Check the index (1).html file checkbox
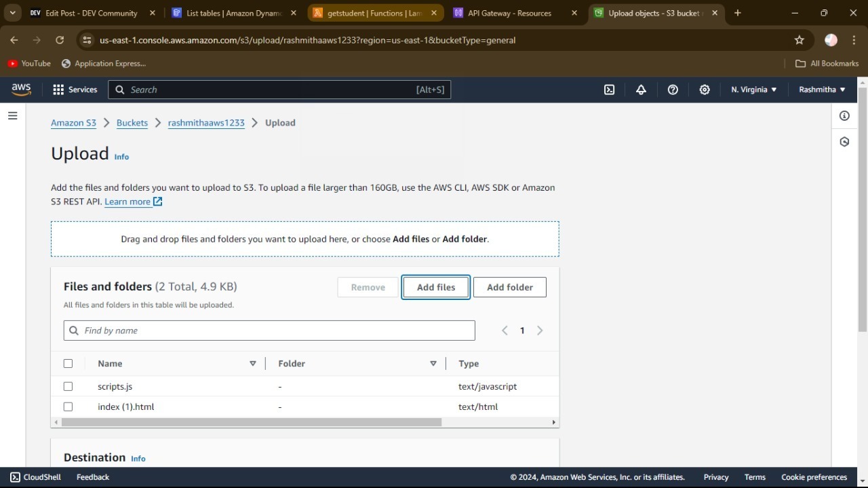 point(68,407)
